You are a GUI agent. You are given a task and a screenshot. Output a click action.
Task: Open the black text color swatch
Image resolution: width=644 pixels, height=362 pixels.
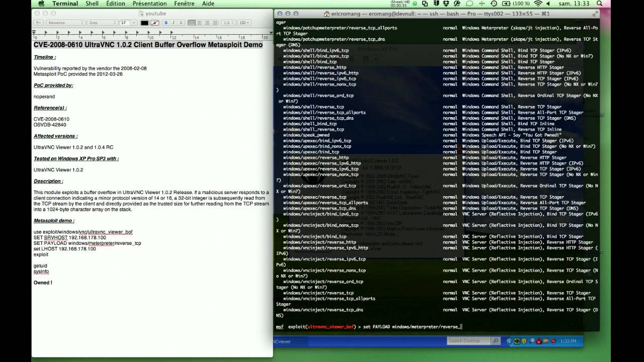144,23
